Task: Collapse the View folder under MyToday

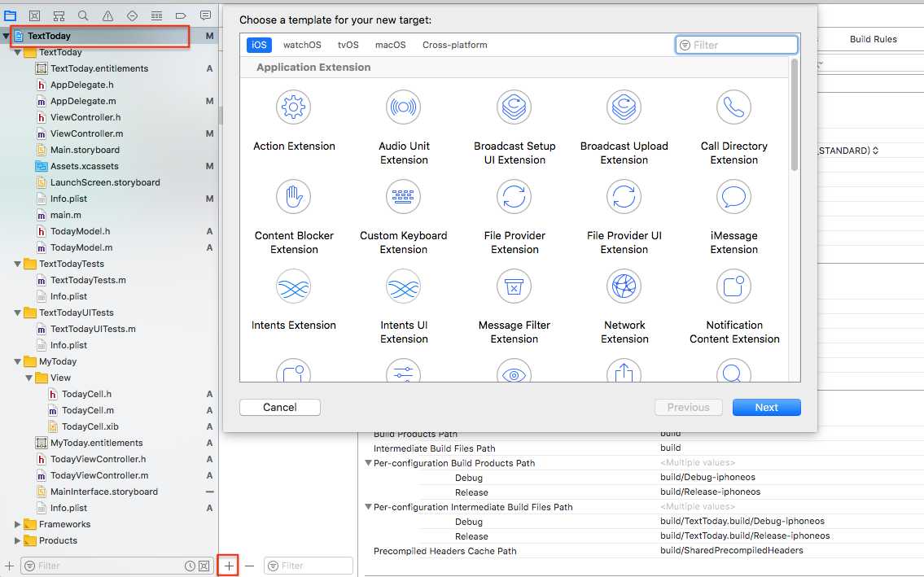Action: [x=28, y=378]
